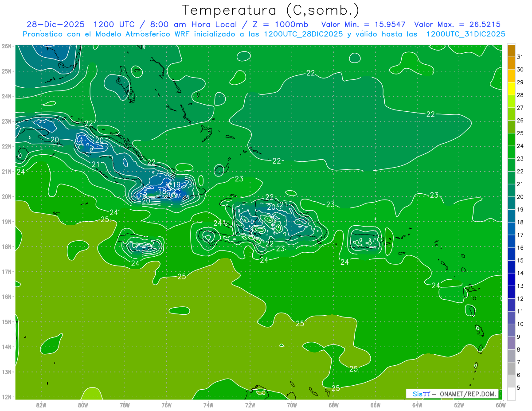Click the '66W' longitude axis label
The width and height of the screenshot is (532, 411).
[376, 405]
